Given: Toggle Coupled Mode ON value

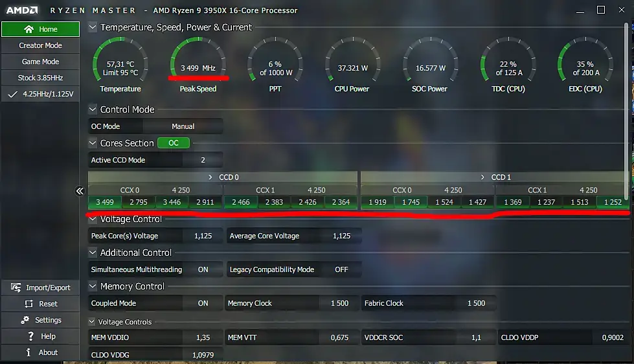Looking at the screenshot, I should [203, 303].
